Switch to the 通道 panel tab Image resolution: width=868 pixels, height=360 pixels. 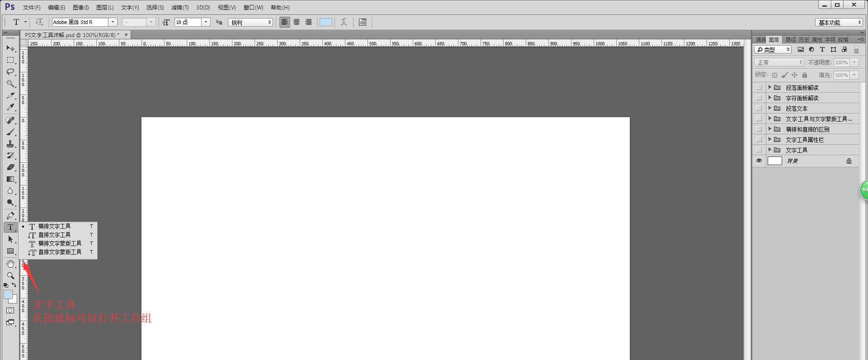pos(760,40)
